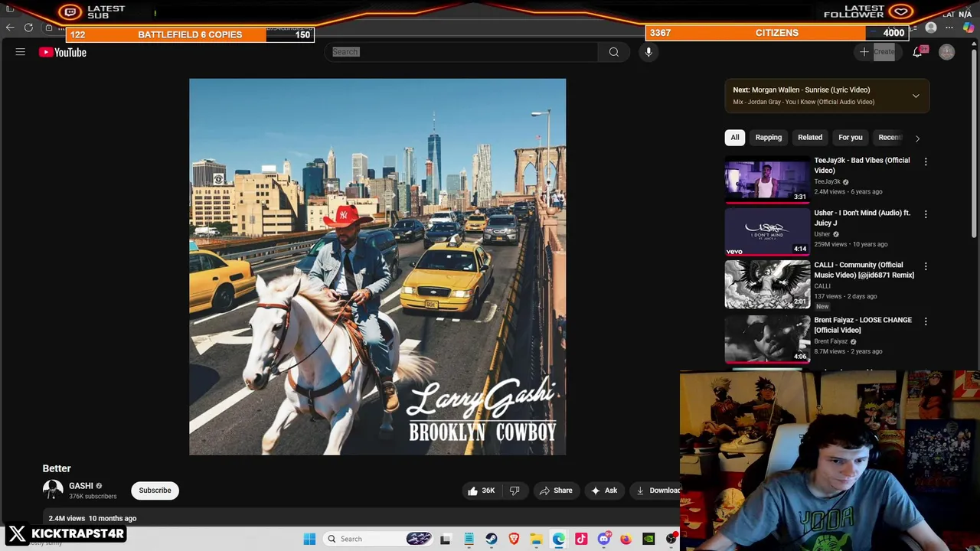Open the GASHI channel name link
This screenshot has width=980, height=551.
(x=80, y=486)
